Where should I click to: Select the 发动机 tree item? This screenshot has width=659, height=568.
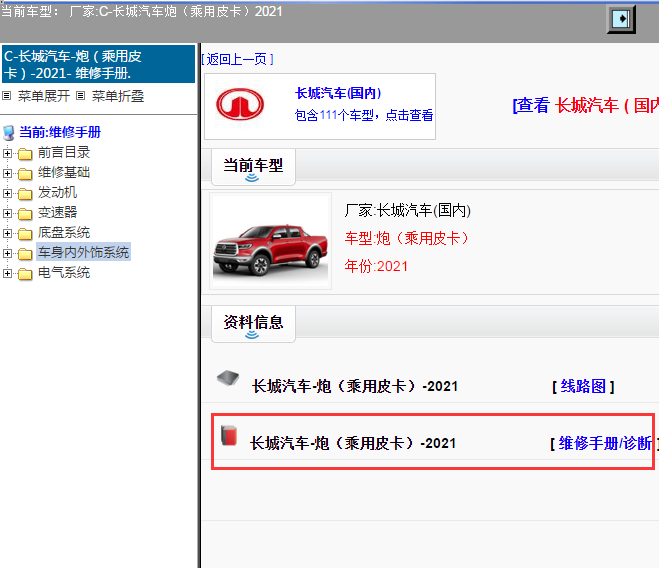coord(58,193)
